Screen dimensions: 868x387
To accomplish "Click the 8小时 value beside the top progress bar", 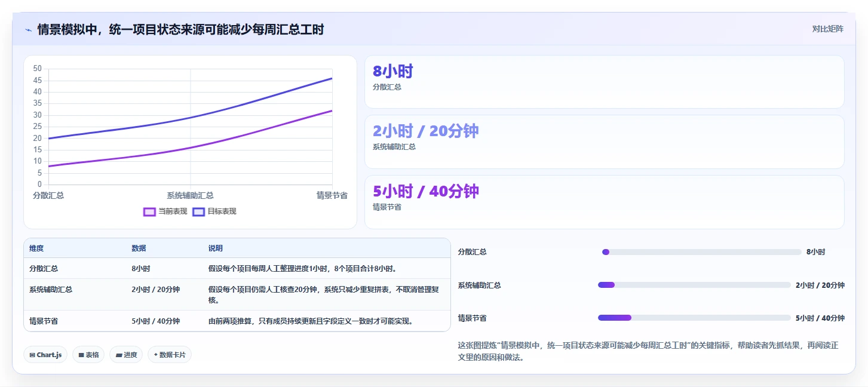I will 815,252.
